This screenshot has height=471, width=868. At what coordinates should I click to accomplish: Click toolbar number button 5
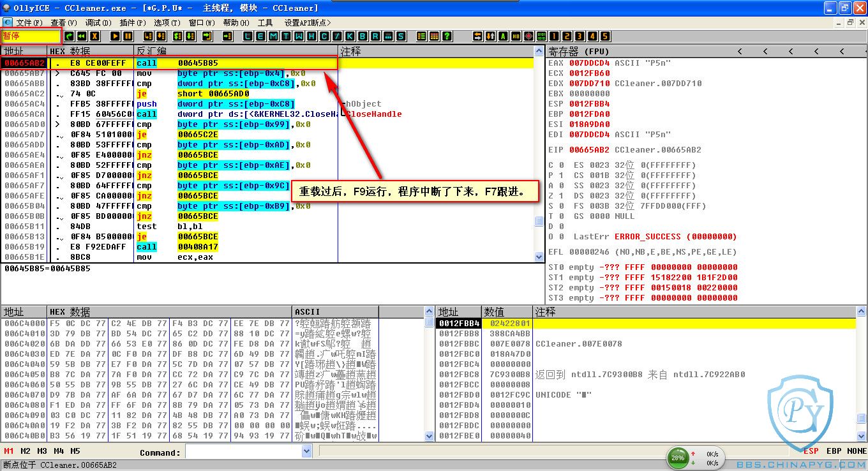(x=605, y=36)
